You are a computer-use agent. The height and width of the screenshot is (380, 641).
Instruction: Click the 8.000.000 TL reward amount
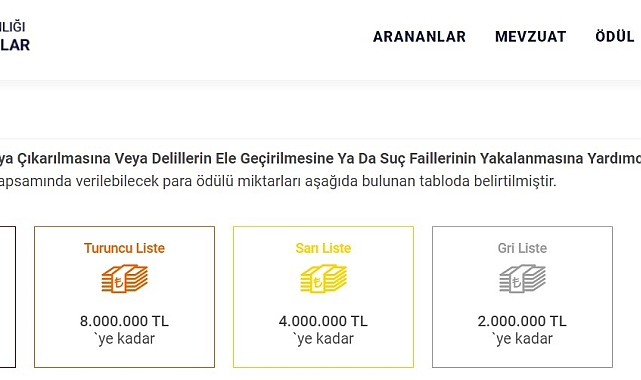point(124,321)
